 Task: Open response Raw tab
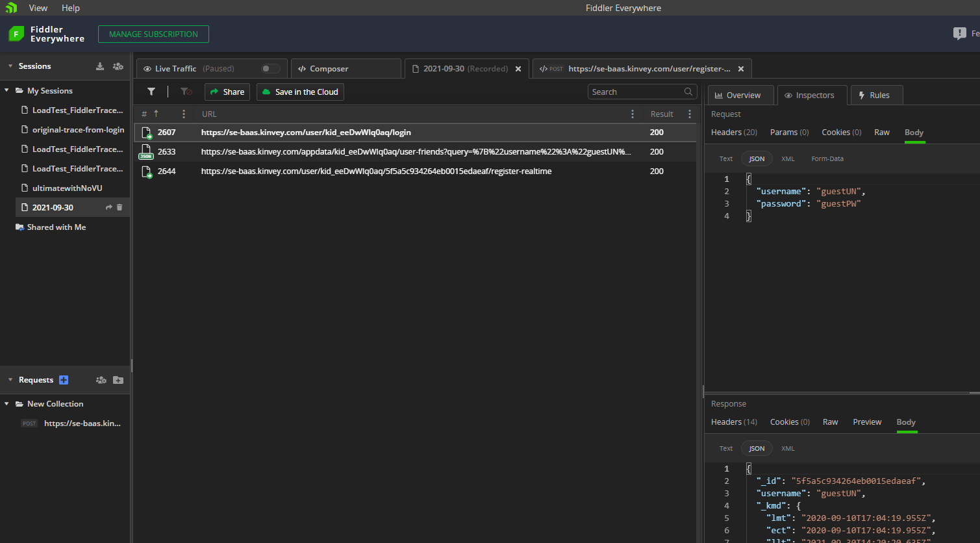coord(831,422)
